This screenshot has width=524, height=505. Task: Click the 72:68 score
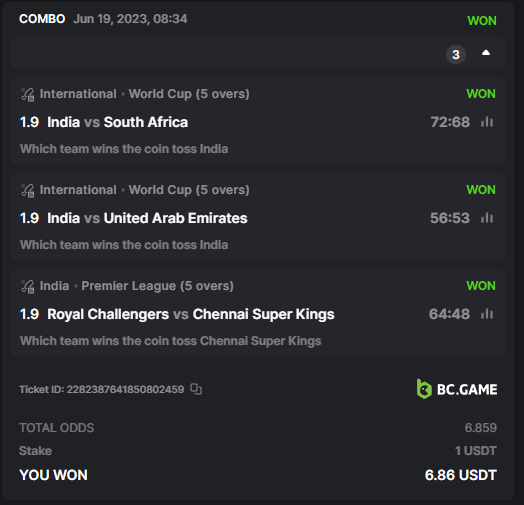click(x=450, y=122)
